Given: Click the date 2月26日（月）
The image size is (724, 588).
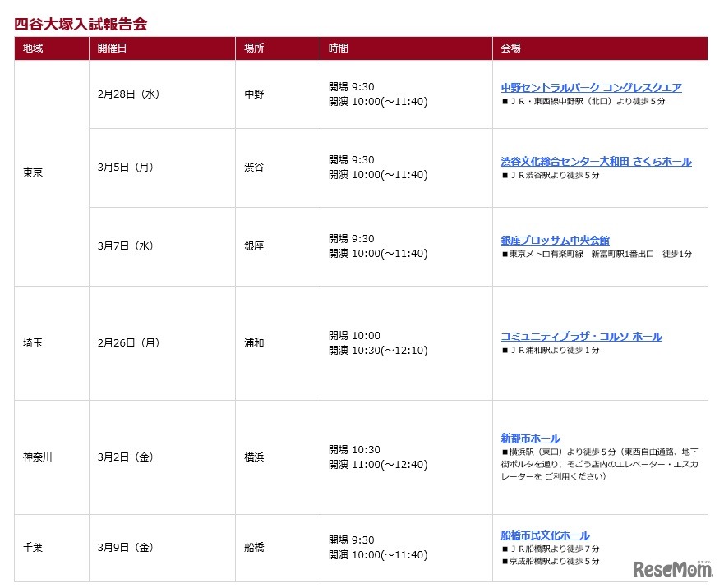Looking at the screenshot, I should [x=128, y=343].
